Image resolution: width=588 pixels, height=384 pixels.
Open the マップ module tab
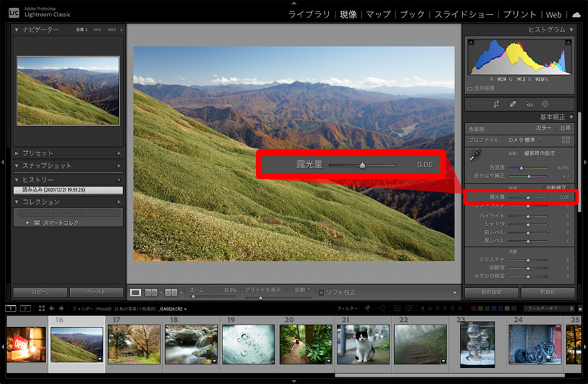coord(379,14)
